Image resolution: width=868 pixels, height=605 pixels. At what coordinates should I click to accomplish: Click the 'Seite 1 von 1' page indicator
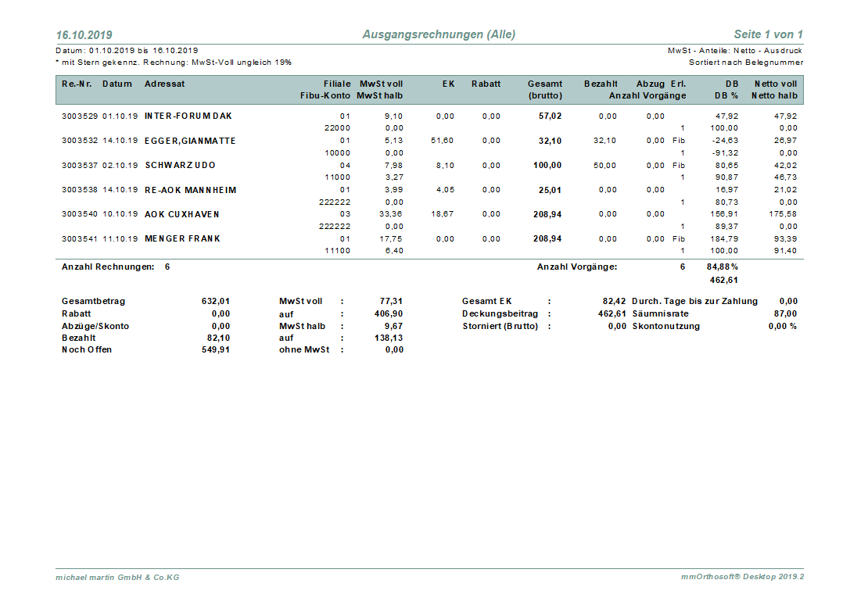(x=768, y=34)
